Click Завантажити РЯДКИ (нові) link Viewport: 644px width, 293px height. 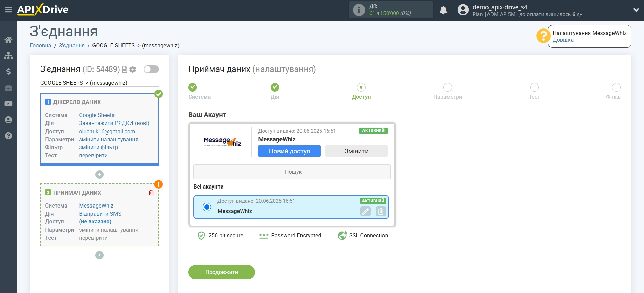click(114, 123)
